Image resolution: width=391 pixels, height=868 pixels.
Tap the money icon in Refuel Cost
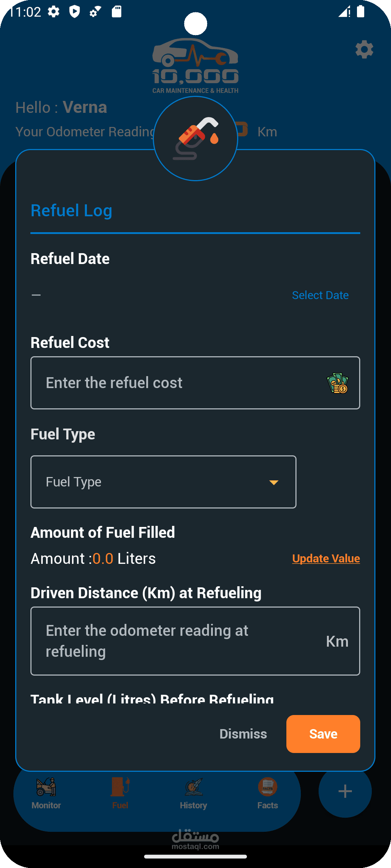337,383
